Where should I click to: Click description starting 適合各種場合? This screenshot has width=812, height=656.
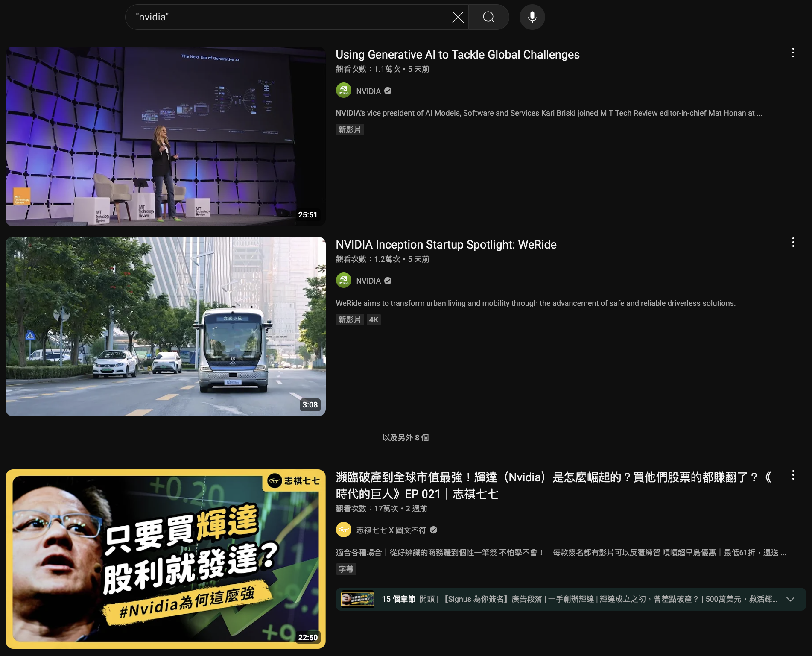click(x=561, y=553)
